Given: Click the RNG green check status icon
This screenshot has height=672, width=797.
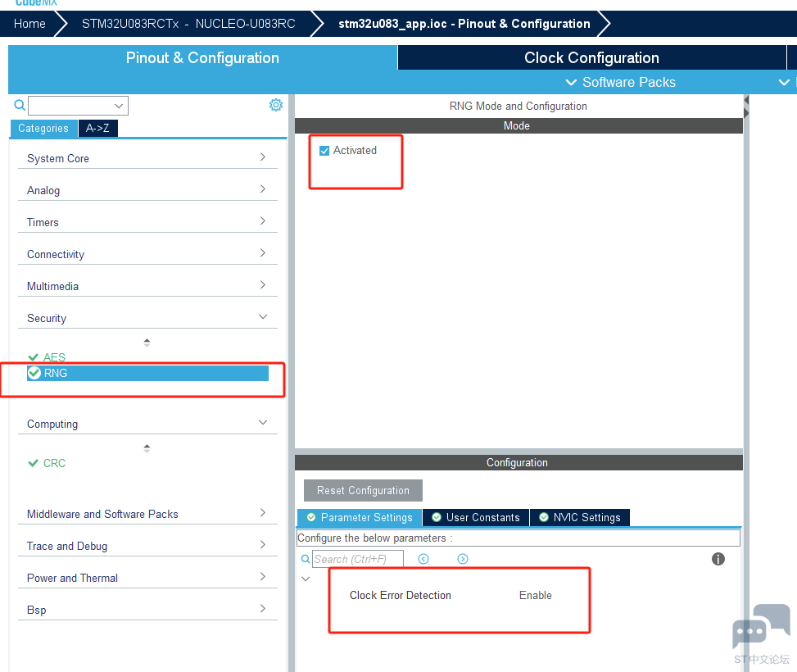Looking at the screenshot, I should tap(34, 373).
